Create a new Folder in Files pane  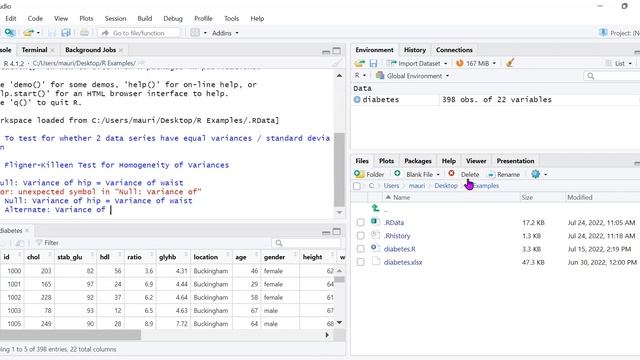(x=369, y=174)
